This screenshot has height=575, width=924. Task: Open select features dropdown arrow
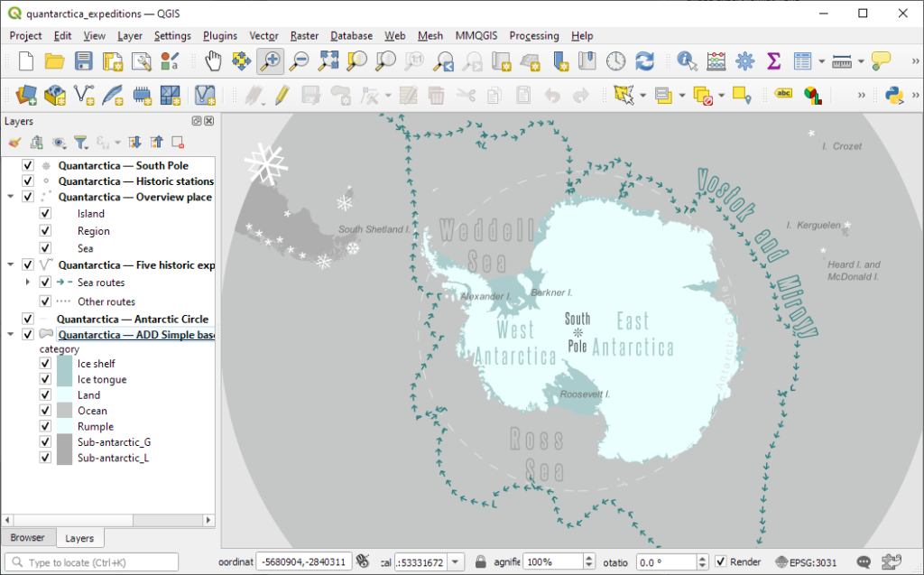click(642, 95)
